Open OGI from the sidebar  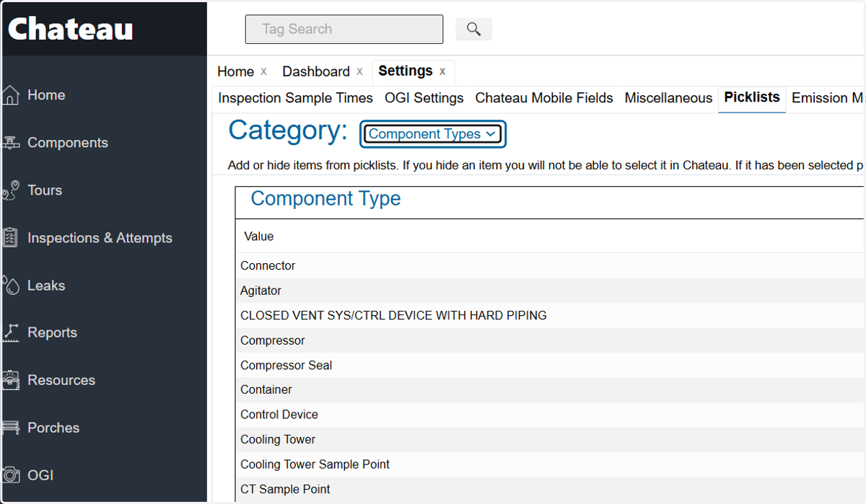40,475
